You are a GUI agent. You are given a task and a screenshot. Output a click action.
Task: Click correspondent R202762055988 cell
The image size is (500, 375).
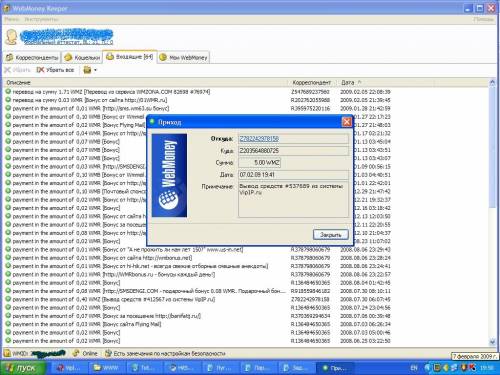coord(310,100)
